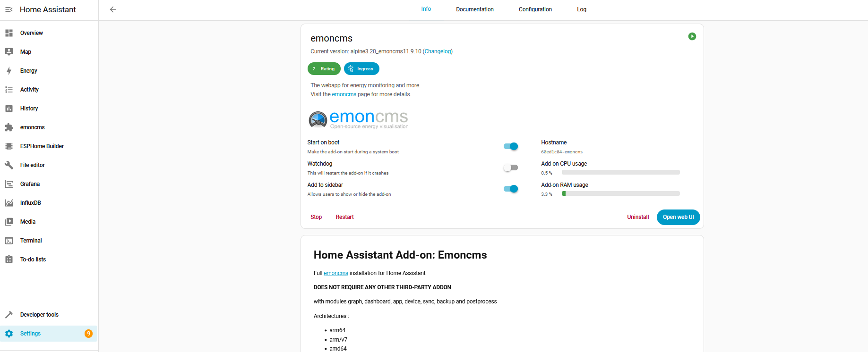Switch to the Documentation tab
Image resolution: width=868 pixels, height=352 pixels.
point(474,9)
